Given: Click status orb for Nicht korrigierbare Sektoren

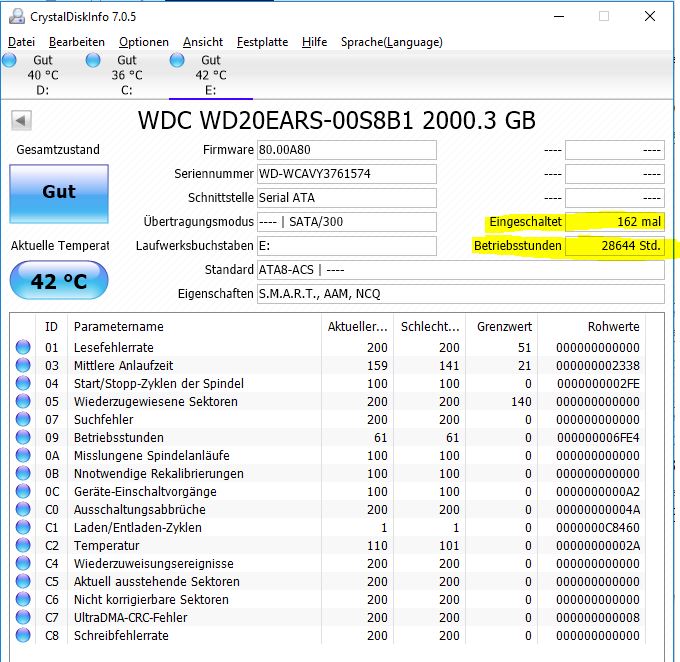Looking at the screenshot, I should click(x=23, y=599).
